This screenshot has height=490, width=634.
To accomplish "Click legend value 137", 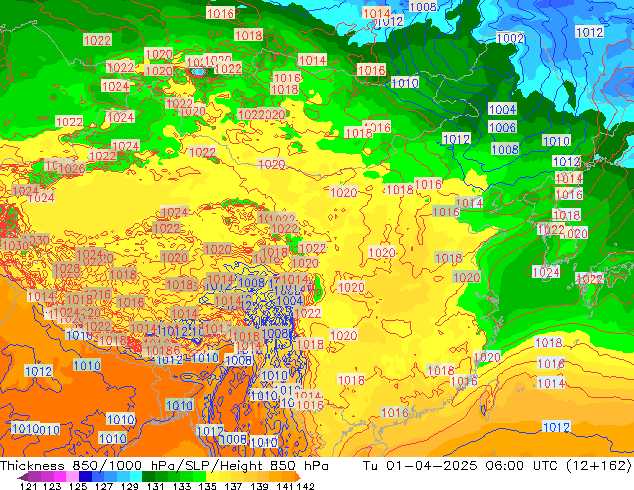I will click(233, 486).
